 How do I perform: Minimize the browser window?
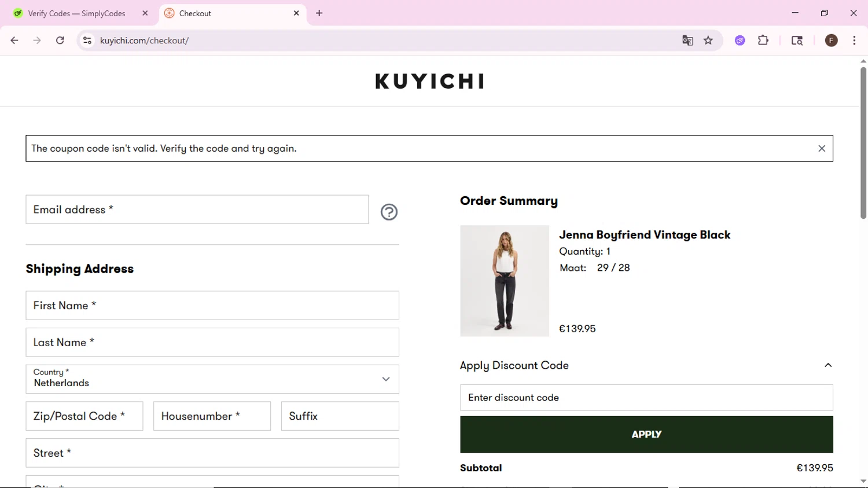(795, 13)
